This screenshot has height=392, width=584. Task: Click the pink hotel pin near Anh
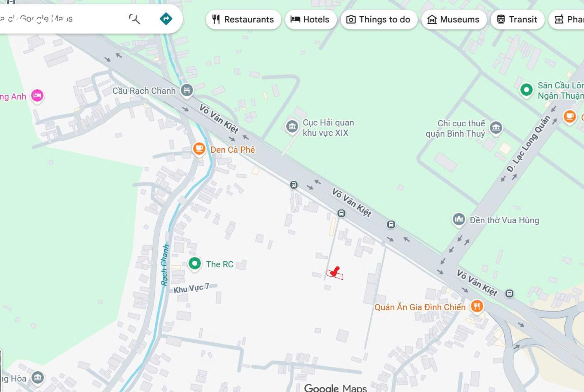[x=37, y=95]
